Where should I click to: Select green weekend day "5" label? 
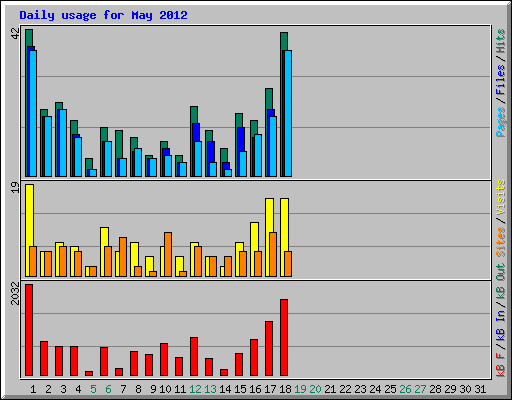[93, 389]
